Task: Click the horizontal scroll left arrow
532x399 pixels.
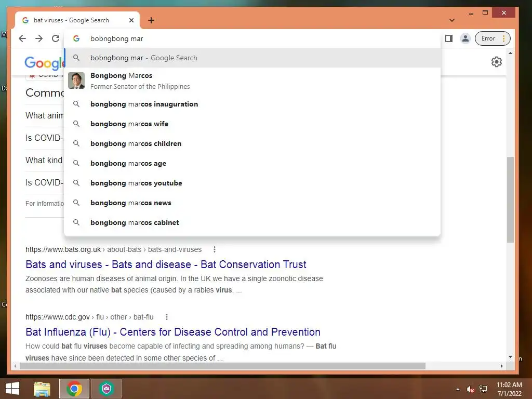Action: point(15,366)
